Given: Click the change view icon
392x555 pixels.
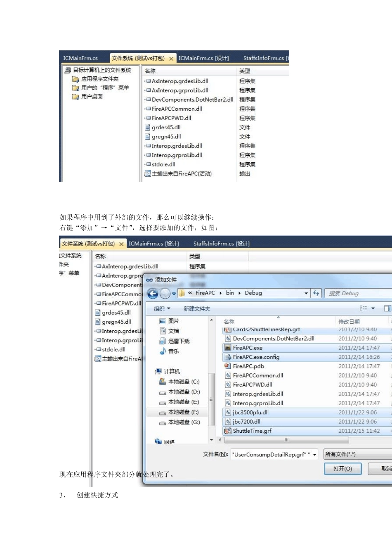Looking at the screenshot, I should coord(364,308).
